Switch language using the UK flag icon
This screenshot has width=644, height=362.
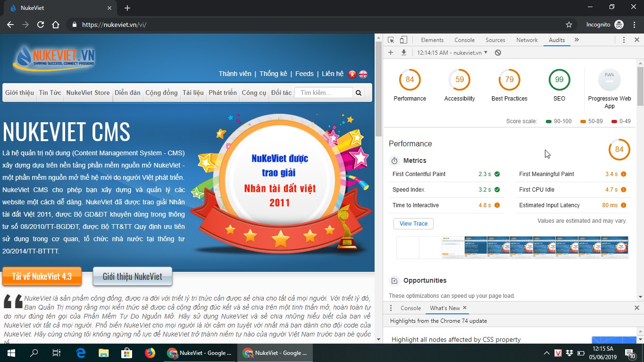tap(363, 74)
